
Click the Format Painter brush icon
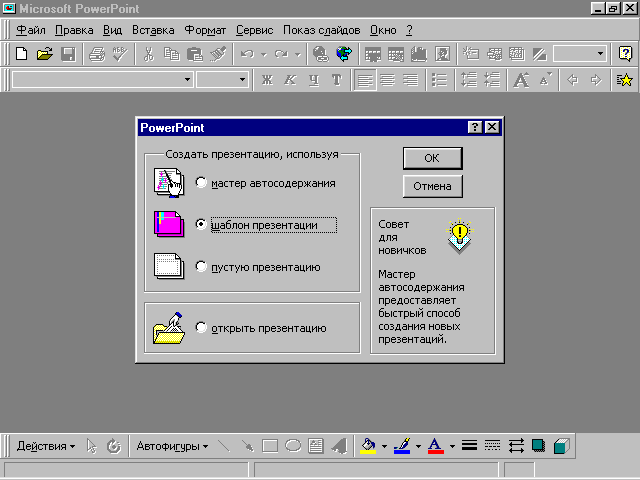(218, 54)
